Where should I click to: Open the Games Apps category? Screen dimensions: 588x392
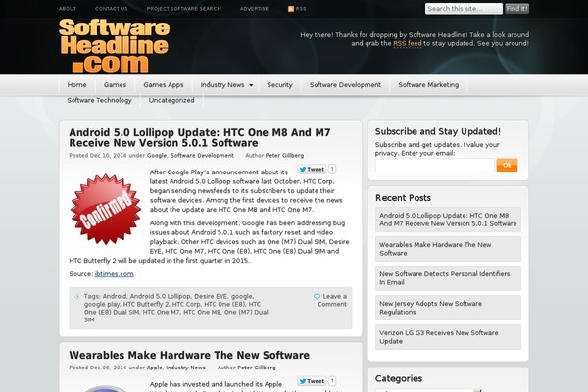pos(164,85)
